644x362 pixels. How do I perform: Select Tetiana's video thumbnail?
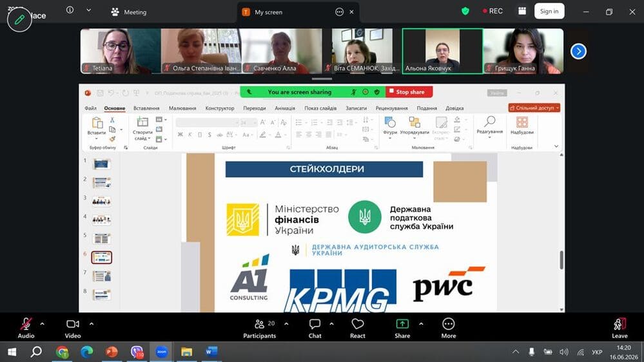[121, 52]
